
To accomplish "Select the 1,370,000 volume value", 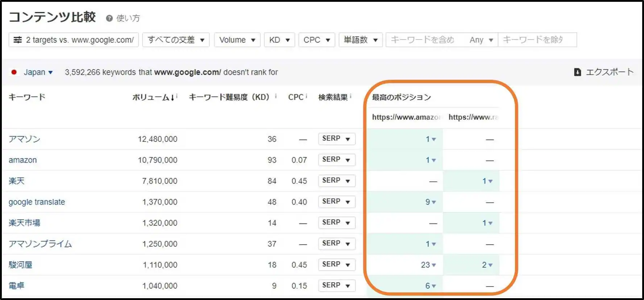I will click(x=160, y=202).
